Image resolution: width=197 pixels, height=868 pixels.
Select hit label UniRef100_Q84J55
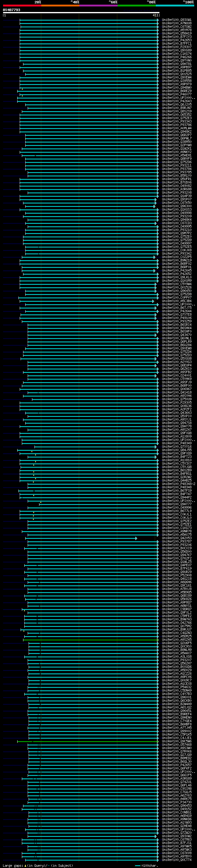177,450
